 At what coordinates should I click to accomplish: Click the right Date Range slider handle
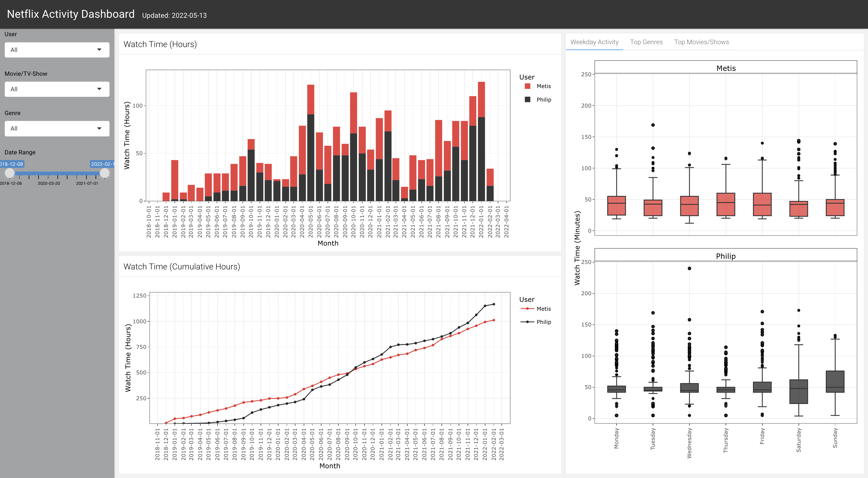click(x=105, y=173)
